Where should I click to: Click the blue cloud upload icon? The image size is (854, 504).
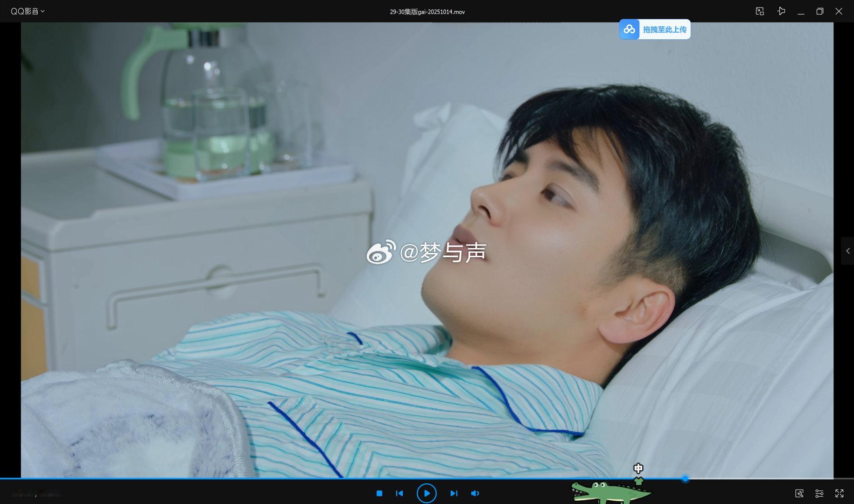[x=630, y=29]
